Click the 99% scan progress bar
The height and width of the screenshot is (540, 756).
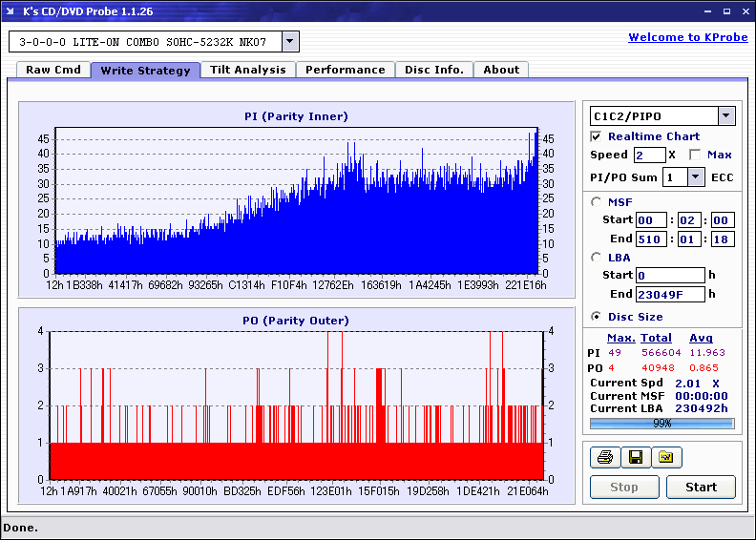[x=661, y=423]
